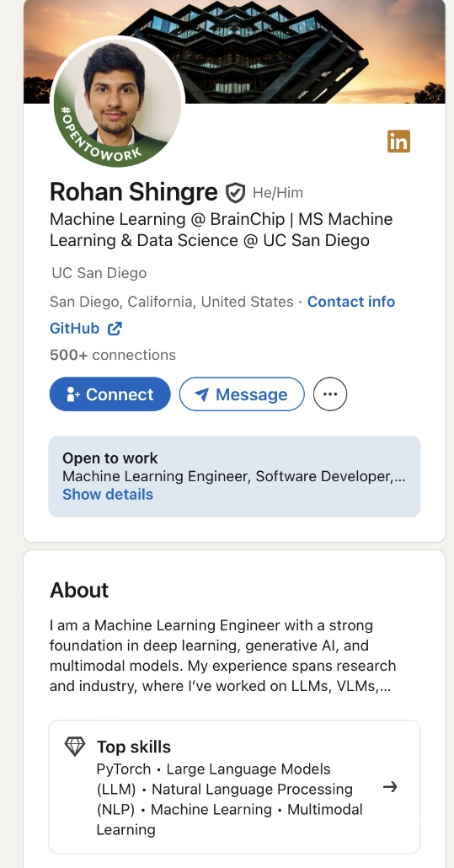This screenshot has height=868, width=454.
Task: View the 500+ connections link
Action: coord(113,355)
